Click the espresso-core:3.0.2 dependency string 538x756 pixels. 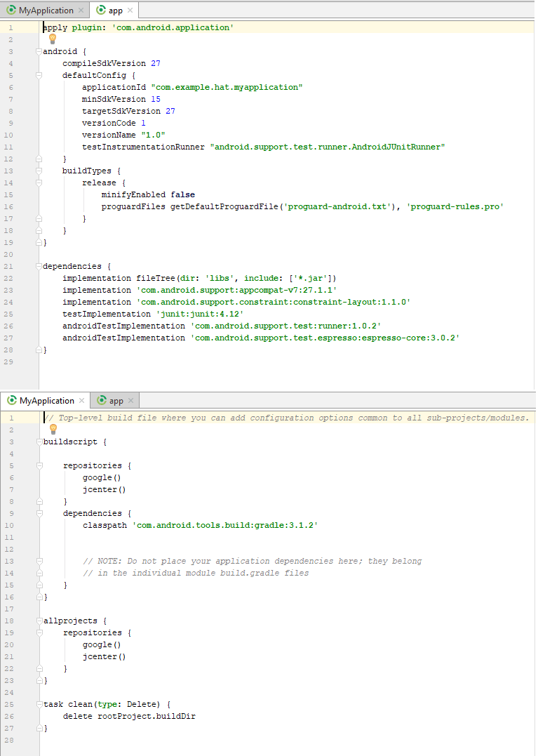[325, 338]
